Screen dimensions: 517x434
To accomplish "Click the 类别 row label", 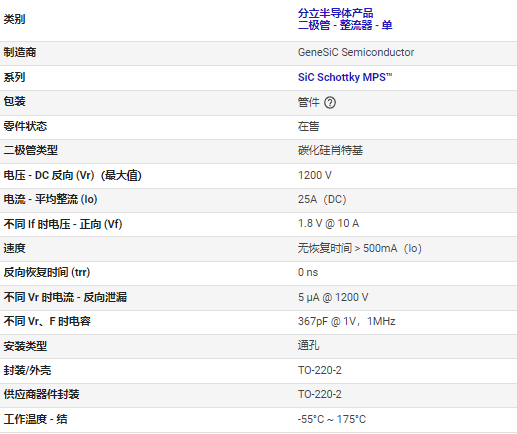I will tap(14, 19).
